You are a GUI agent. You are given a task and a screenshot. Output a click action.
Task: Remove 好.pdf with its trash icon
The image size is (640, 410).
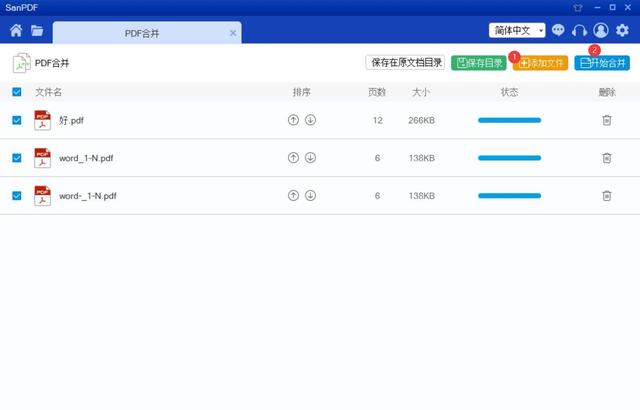pyautogui.click(x=606, y=120)
